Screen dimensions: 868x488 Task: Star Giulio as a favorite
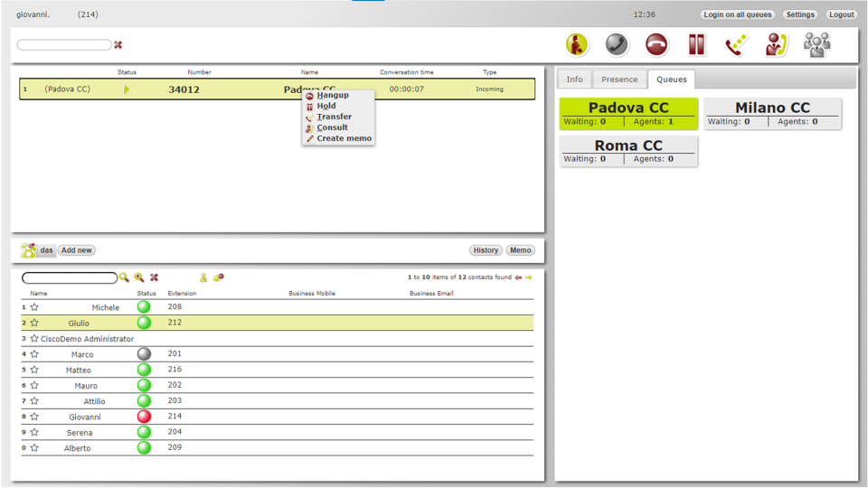pyautogui.click(x=34, y=323)
